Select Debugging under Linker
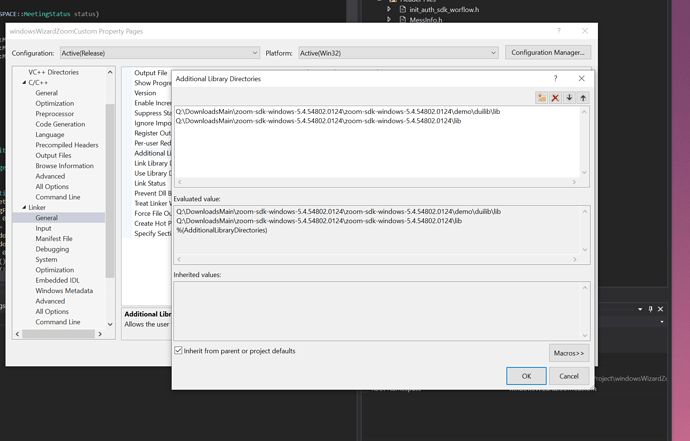The height and width of the screenshot is (441, 690). click(x=52, y=249)
